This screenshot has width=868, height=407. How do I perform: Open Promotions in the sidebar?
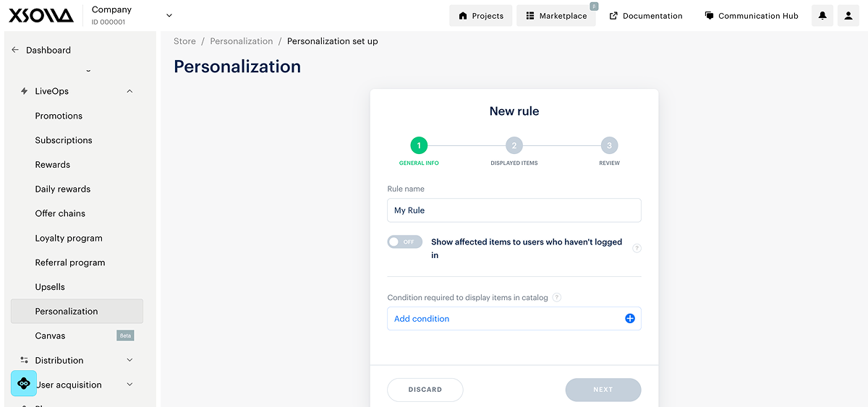tap(59, 116)
